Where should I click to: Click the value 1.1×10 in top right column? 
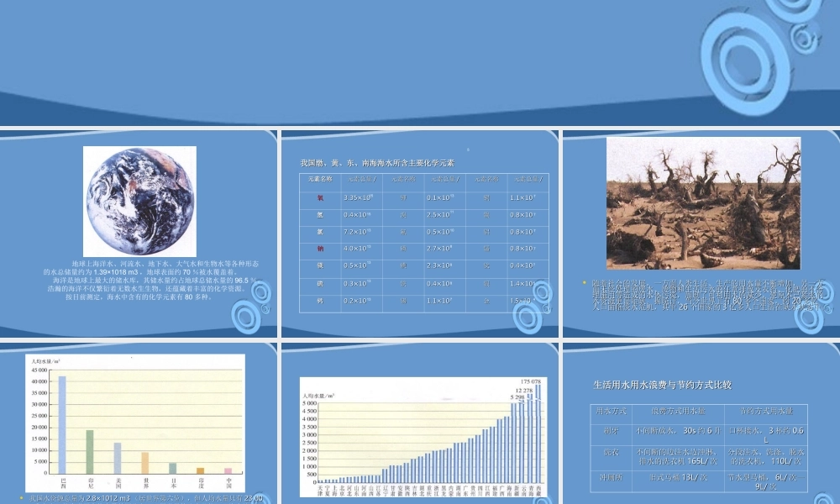tap(522, 197)
